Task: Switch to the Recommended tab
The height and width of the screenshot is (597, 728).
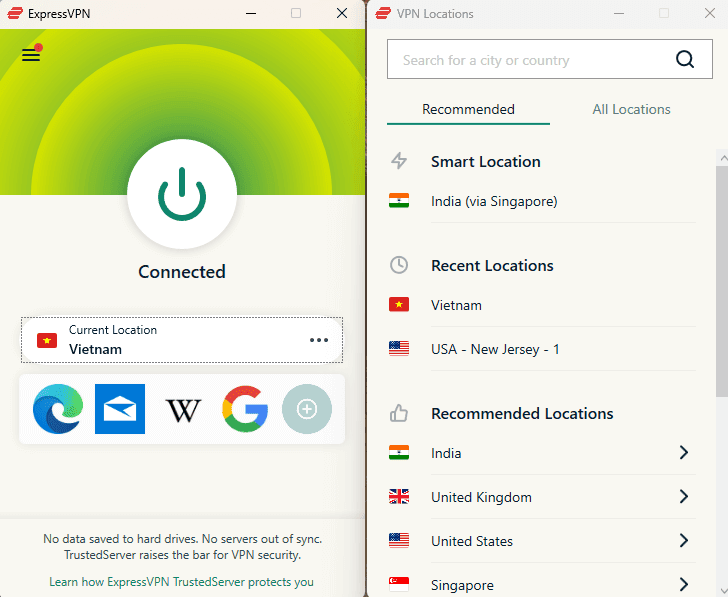Action: coord(468,110)
